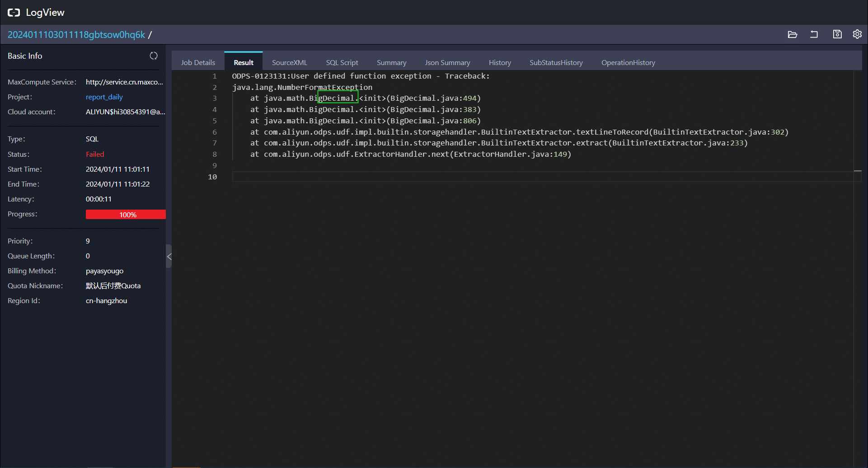Click the LogView logo icon
This screenshot has height=468, width=868.
[14, 13]
